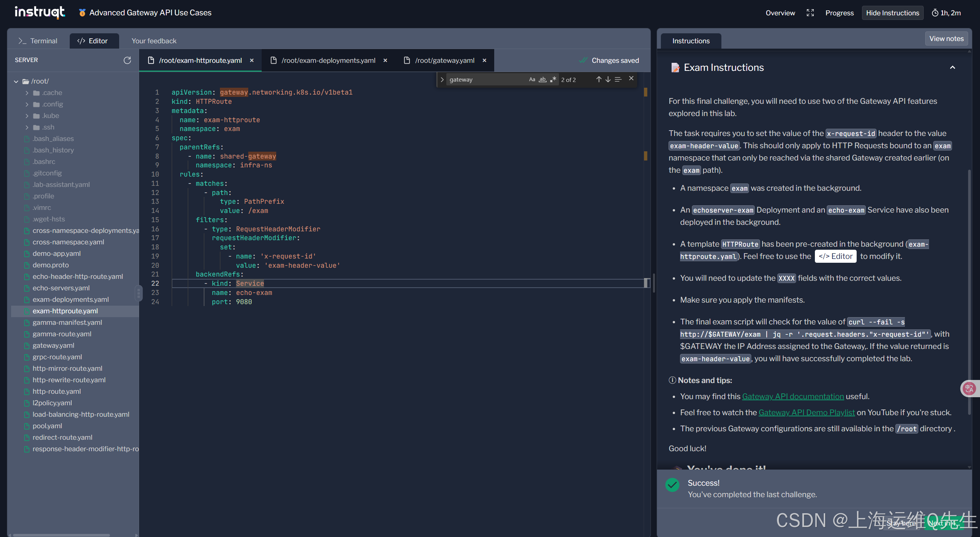Viewport: 980px width, 537px height.
Task: Click find in selection icon
Action: tap(618, 79)
